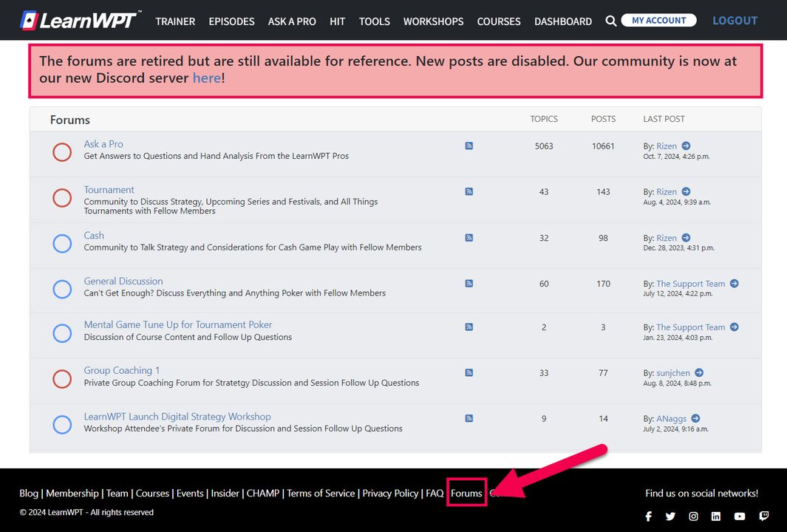Open the Group Coaching 1 forum

[122, 370]
